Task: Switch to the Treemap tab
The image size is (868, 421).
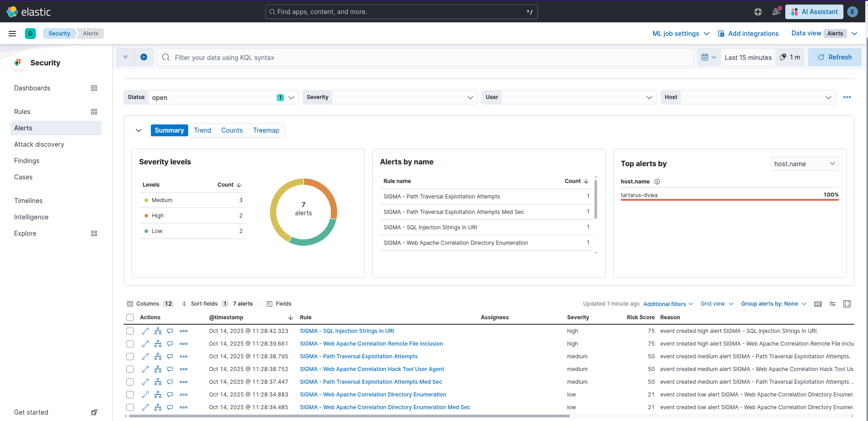Action: 266,130
